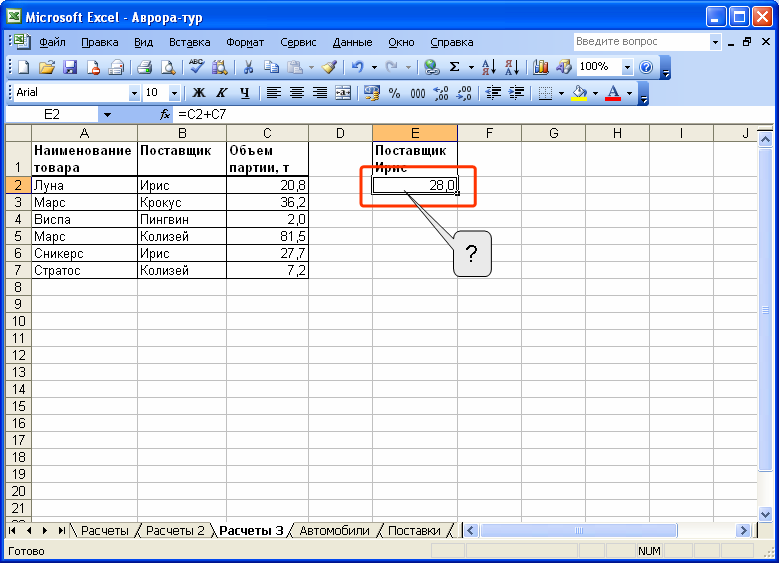Click the fx insert function icon
The image size is (779, 563).
165,115
